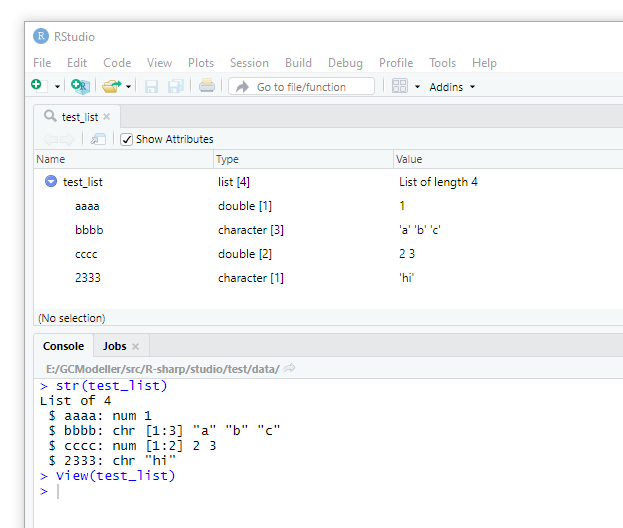The height and width of the screenshot is (528, 623).
Task: Click the Print icon in toolbar
Action: coord(206,87)
